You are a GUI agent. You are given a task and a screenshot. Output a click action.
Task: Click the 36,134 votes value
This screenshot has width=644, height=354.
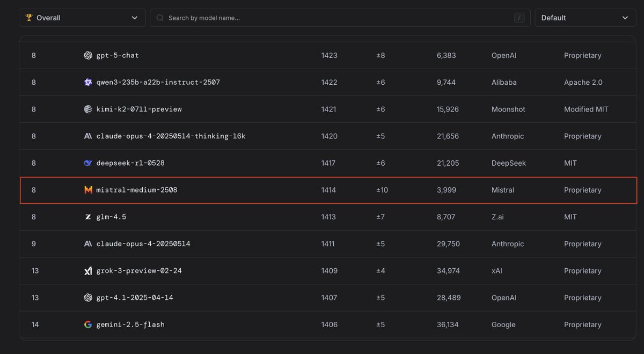pyautogui.click(x=448, y=324)
